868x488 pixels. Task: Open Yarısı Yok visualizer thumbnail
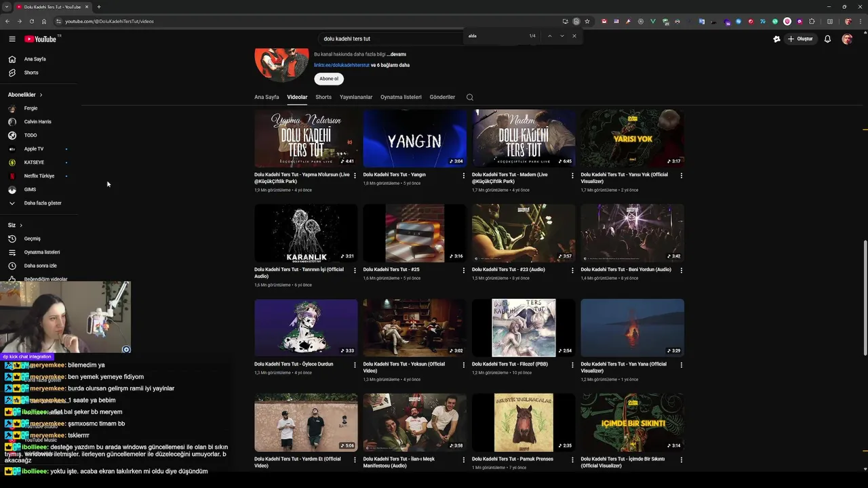click(x=632, y=138)
